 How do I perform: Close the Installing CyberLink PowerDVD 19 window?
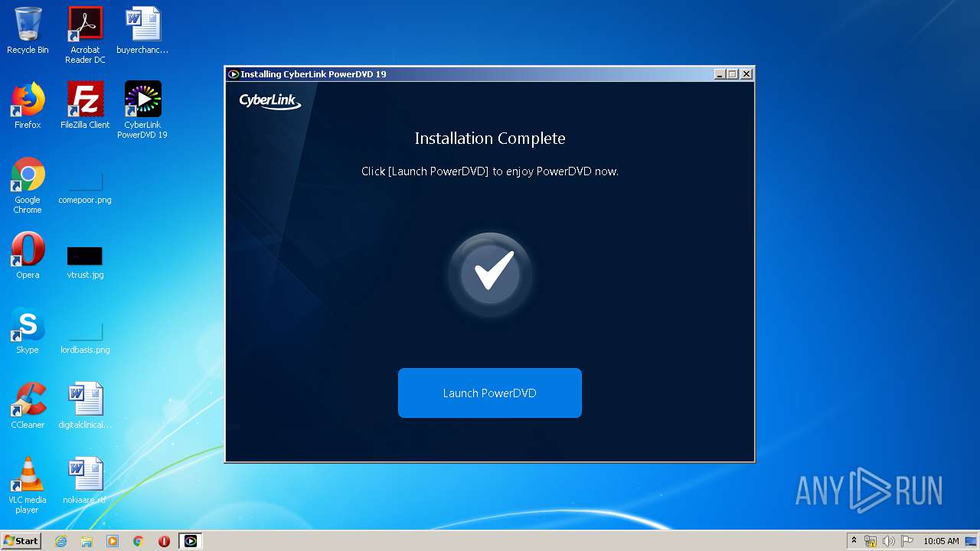tap(746, 74)
